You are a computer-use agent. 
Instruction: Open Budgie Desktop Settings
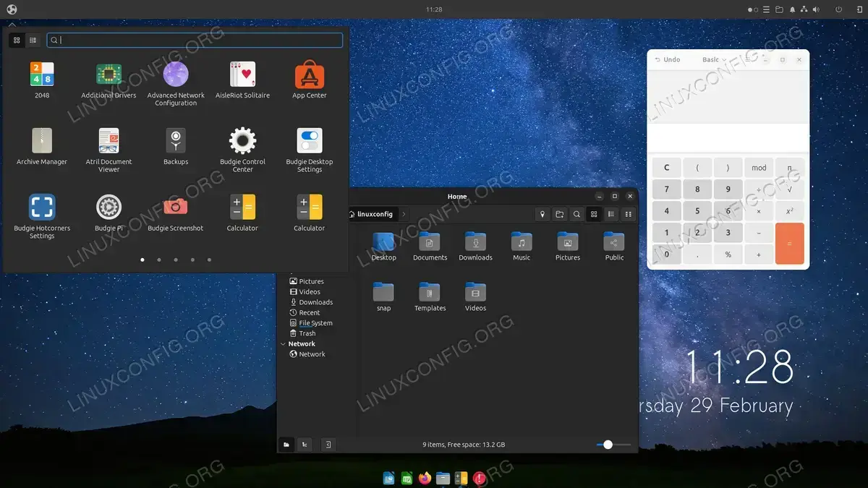310,150
